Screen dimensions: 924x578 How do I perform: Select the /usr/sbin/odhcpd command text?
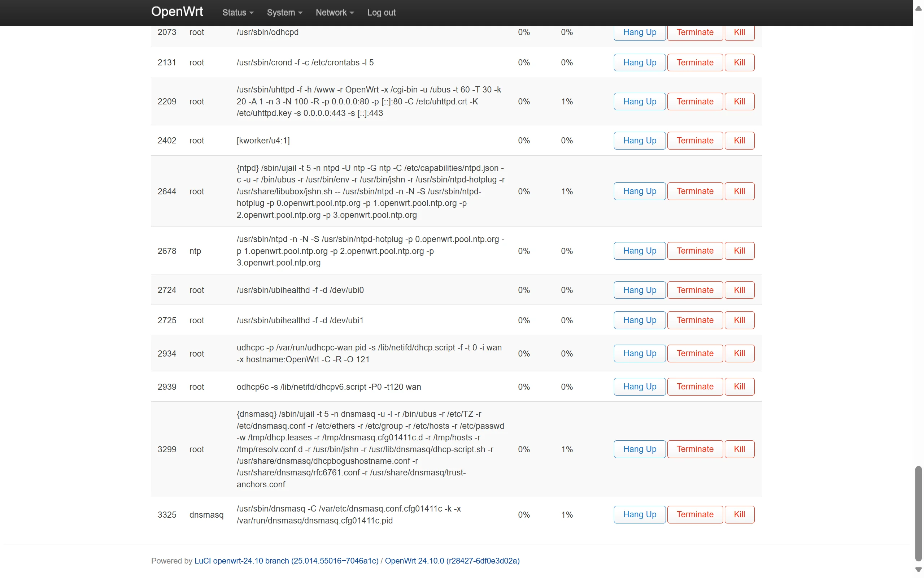[x=267, y=32]
